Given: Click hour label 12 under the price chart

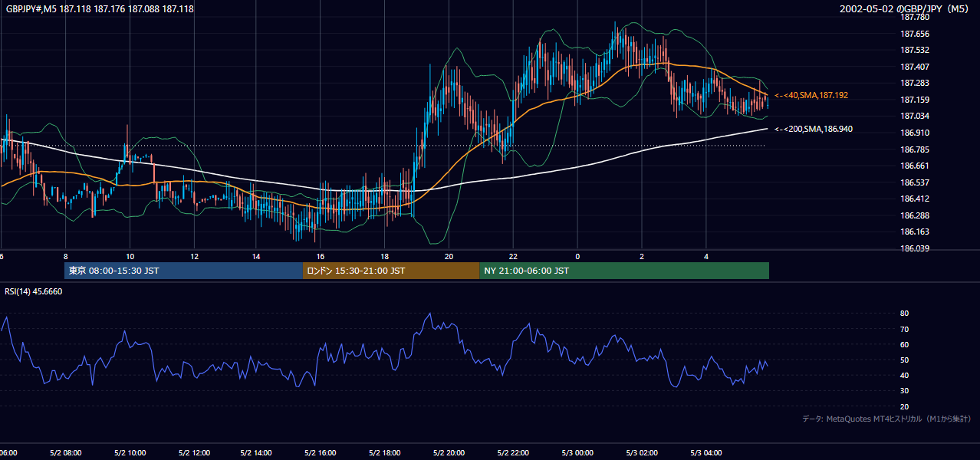Looking at the screenshot, I should click(194, 256).
